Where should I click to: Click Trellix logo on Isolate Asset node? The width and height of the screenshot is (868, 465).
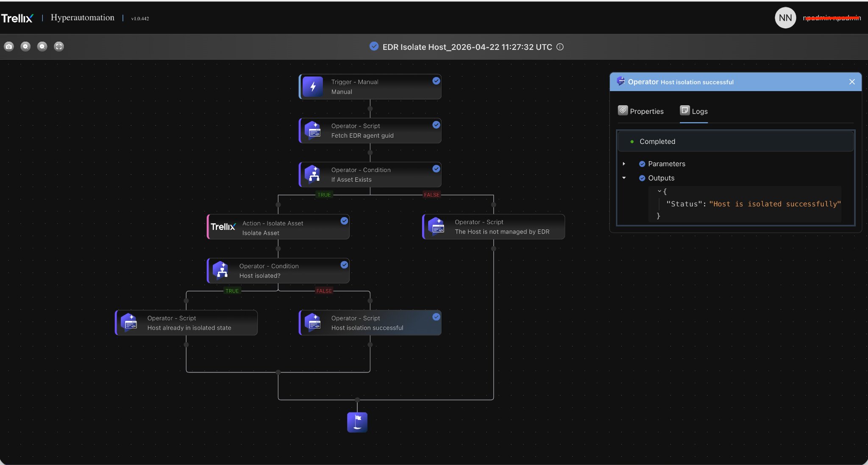(223, 227)
